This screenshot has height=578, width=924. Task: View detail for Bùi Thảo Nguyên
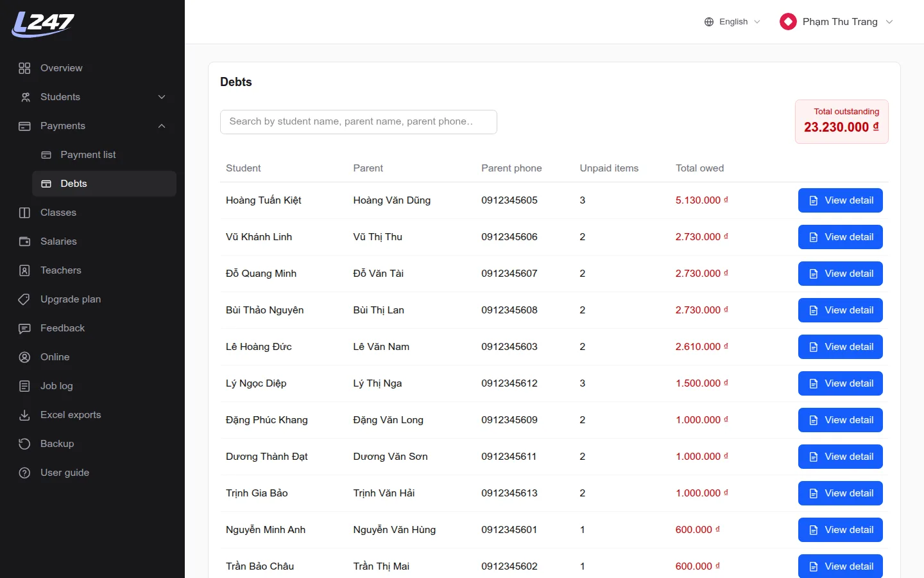coord(841,310)
